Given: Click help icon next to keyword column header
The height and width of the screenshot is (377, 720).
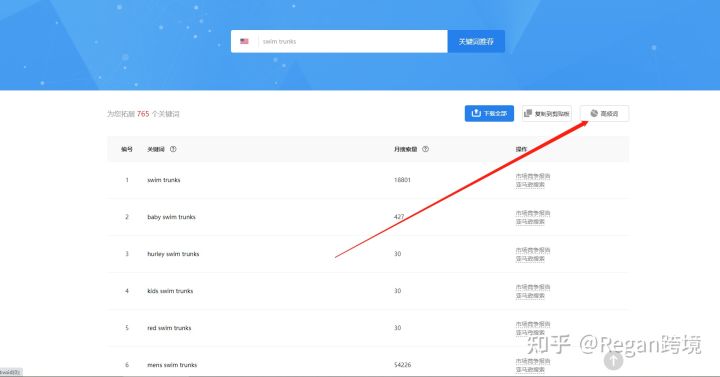Looking at the screenshot, I should (173, 149).
